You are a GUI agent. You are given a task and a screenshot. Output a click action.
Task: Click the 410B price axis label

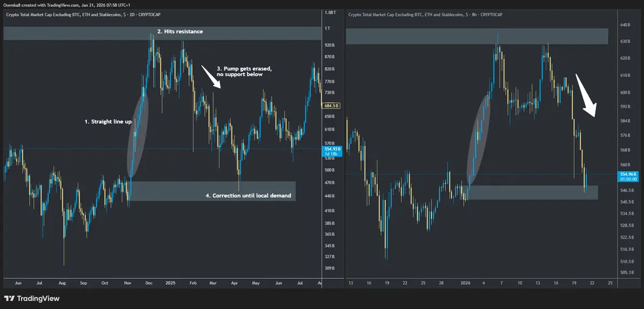tap(330, 210)
